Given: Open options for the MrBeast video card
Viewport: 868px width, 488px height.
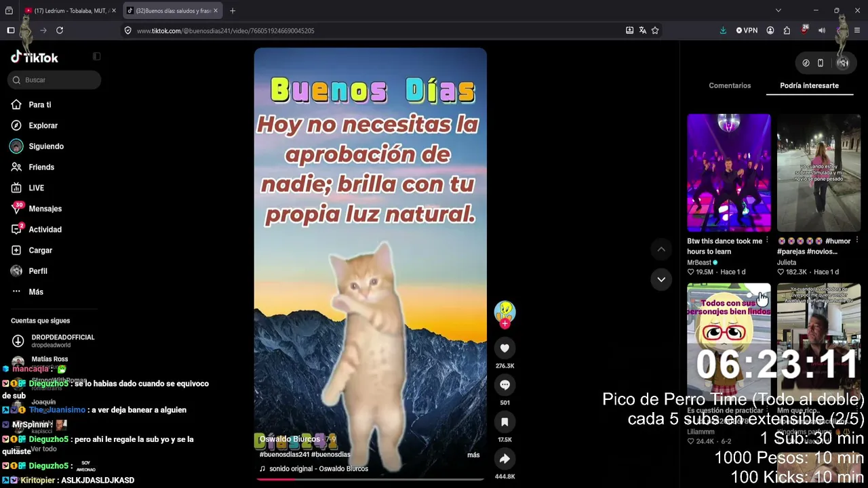Looking at the screenshot, I should point(767,241).
